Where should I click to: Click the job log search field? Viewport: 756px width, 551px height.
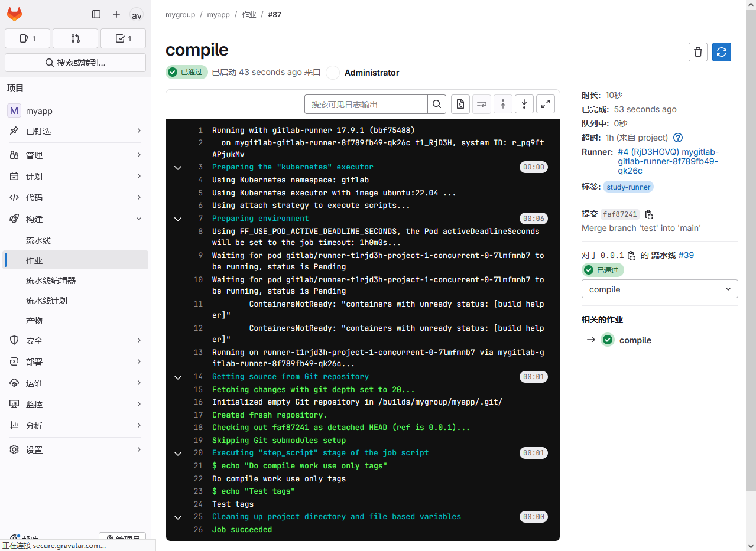pyautogui.click(x=366, y=105)
